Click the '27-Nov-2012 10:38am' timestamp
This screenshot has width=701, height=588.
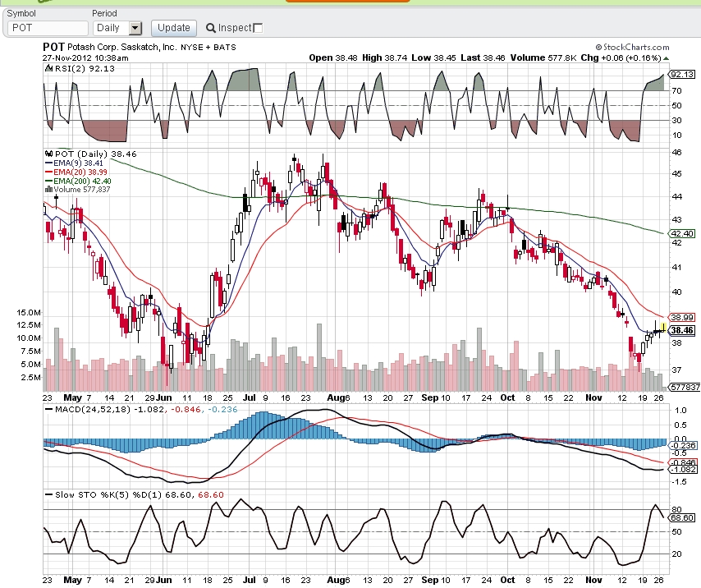click(x=85, y=58)
